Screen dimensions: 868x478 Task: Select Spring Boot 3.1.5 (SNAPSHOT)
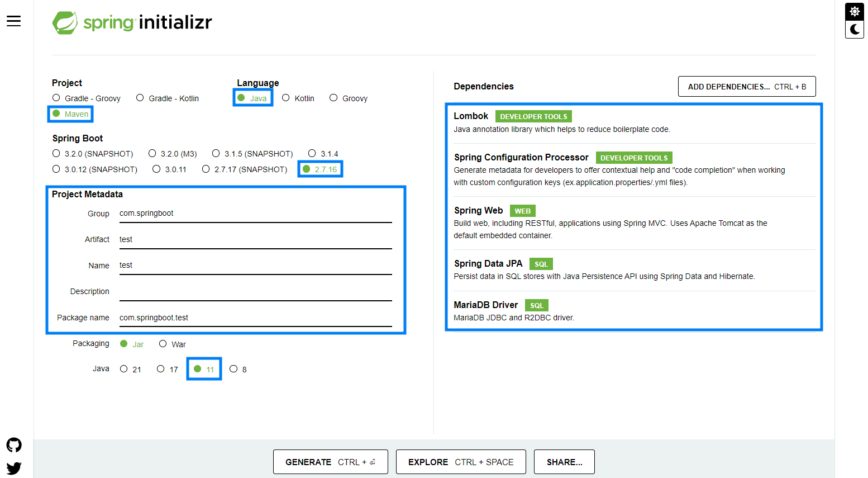[x=252, y=154]
